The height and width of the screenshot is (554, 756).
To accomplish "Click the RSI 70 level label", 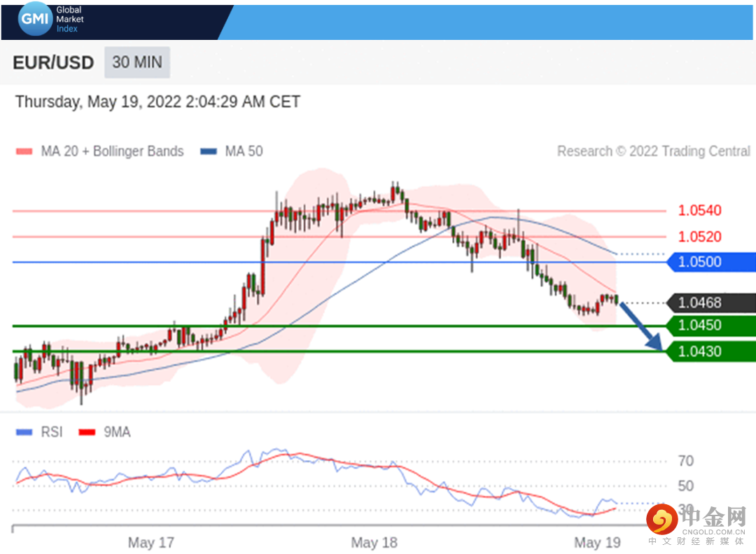I will pos(685,461).
